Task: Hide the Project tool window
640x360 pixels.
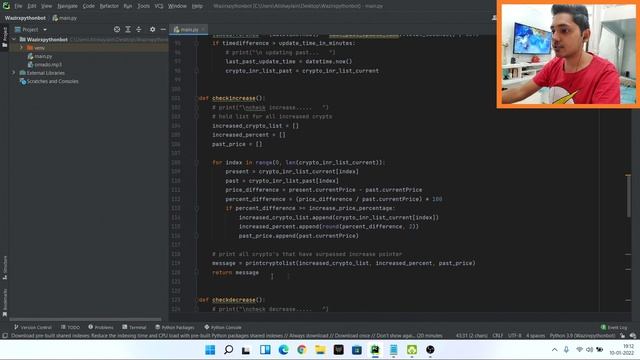Action: pos(163,29)
